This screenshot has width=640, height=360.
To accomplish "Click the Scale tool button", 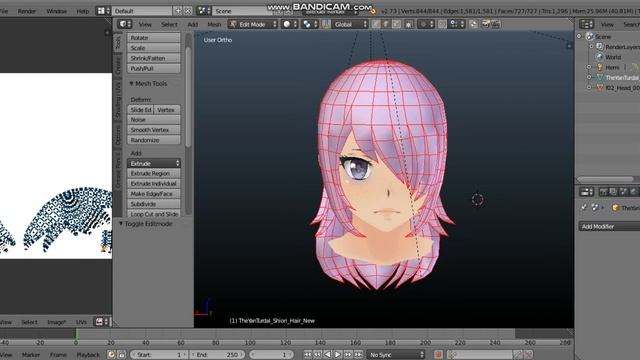I will coord(154,48).
